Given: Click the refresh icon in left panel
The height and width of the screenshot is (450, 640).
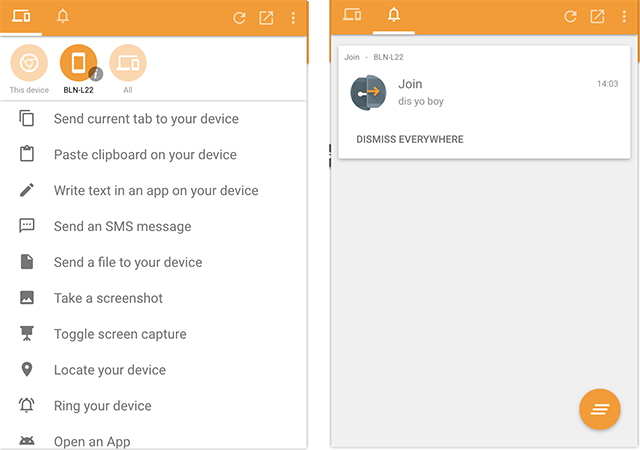Looking at the screenshot, I should 239,18.
